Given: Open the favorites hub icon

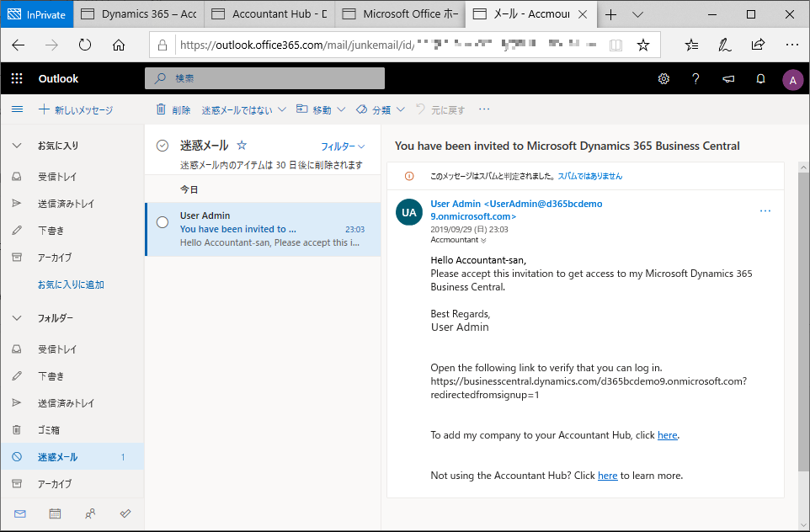Looking at the screenshot, I should (692, 45).
